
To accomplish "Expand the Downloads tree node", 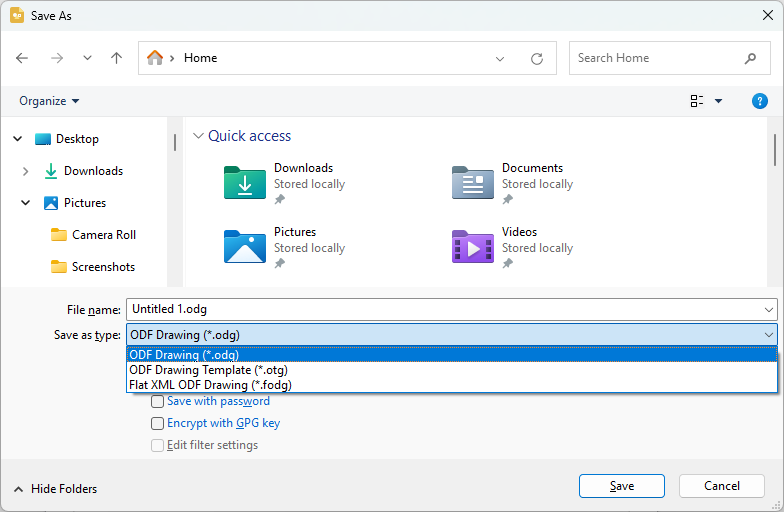I will (x=26, y=171).
